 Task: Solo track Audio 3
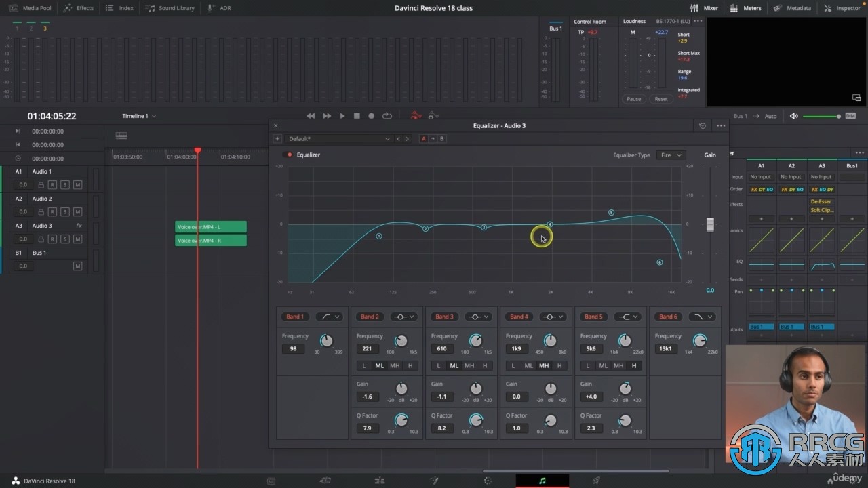coord(65,239)
